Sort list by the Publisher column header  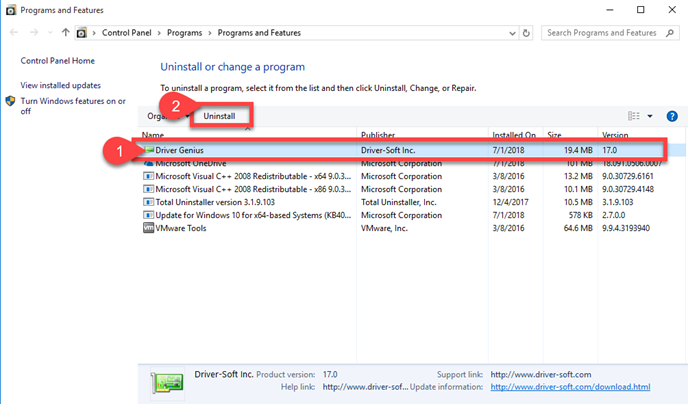(378, 135)
